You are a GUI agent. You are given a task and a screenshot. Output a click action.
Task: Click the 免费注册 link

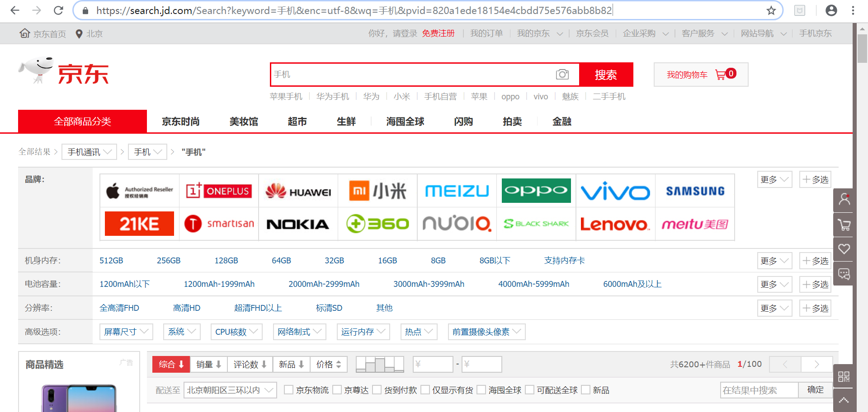[438, 33]
